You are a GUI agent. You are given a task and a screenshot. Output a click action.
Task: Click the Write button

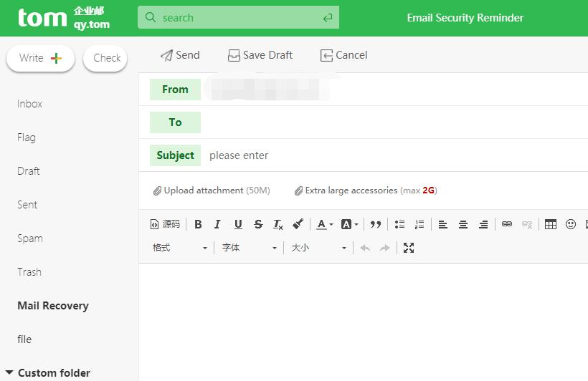[40, 58]
